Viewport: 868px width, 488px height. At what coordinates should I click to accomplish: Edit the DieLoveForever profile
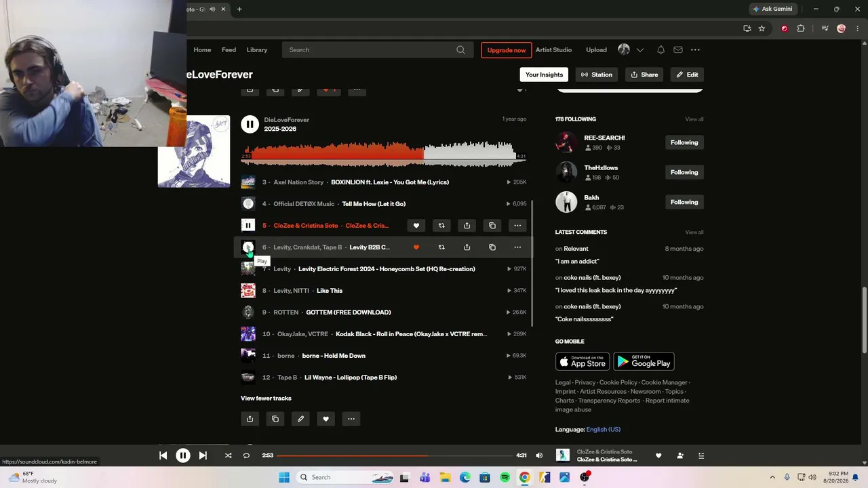point(687,75)
